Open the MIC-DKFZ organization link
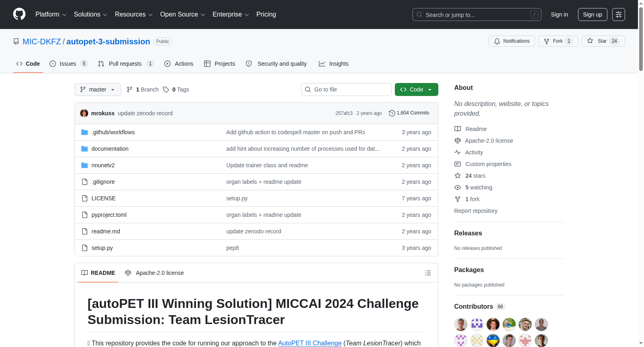The width and height of the screenshot is (644, 347). coord(42,42)
